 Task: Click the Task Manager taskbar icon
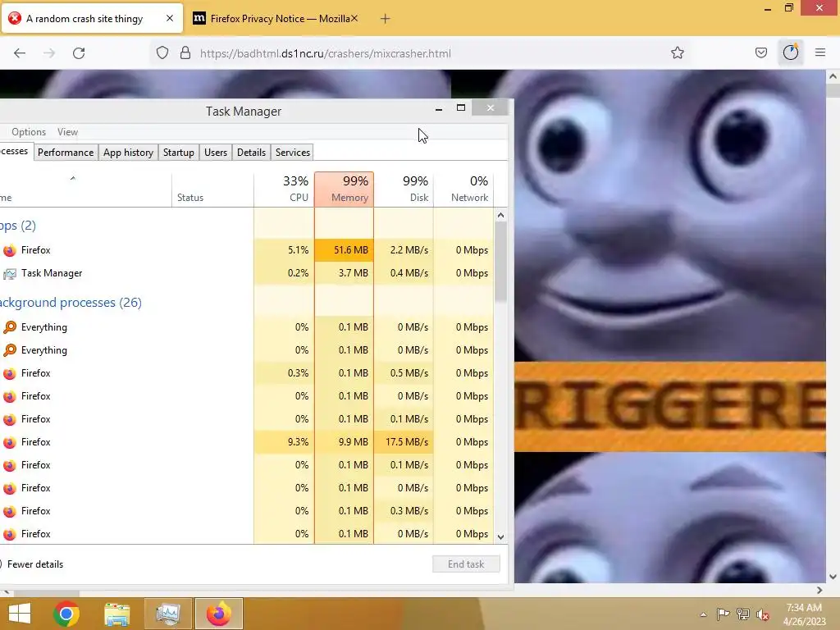(x=167, y=614)
